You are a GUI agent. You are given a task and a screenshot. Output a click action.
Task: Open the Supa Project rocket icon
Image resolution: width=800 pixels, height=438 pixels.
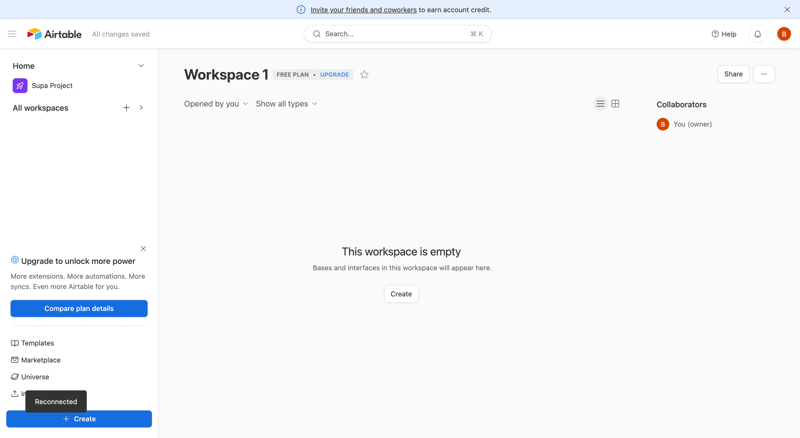[20, 86]
